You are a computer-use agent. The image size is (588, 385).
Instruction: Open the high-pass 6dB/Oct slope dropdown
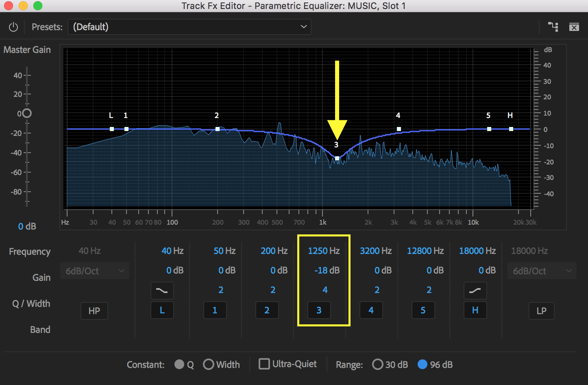pyautogui.click(x=95, y=271)
